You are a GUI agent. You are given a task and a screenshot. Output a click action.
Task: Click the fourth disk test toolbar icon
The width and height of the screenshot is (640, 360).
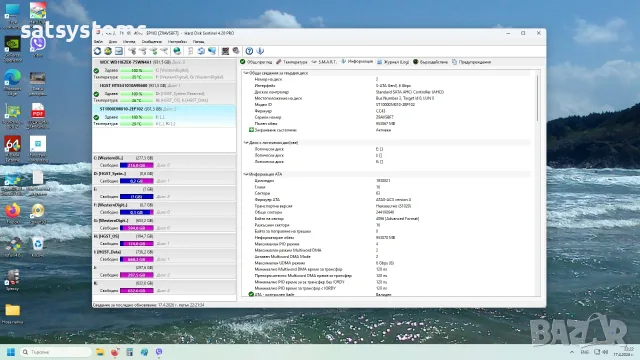[164, 51]
